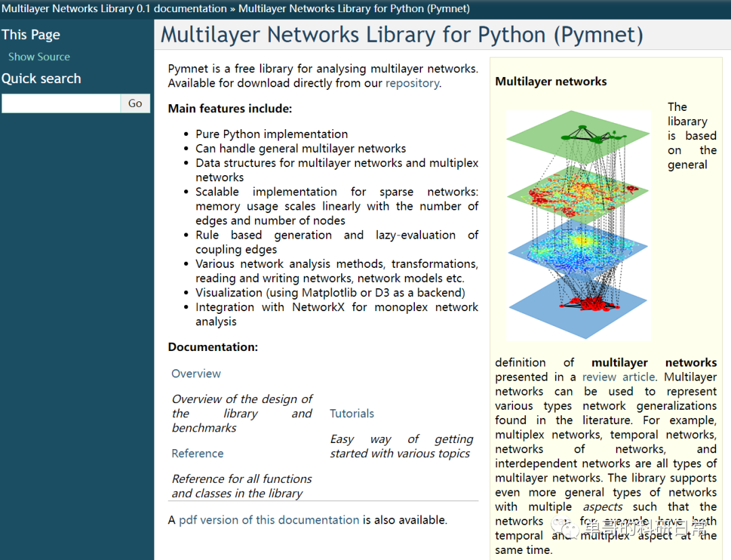Download the pdf version of this documentation
The image size is (731, 560).
click(268, 519)
